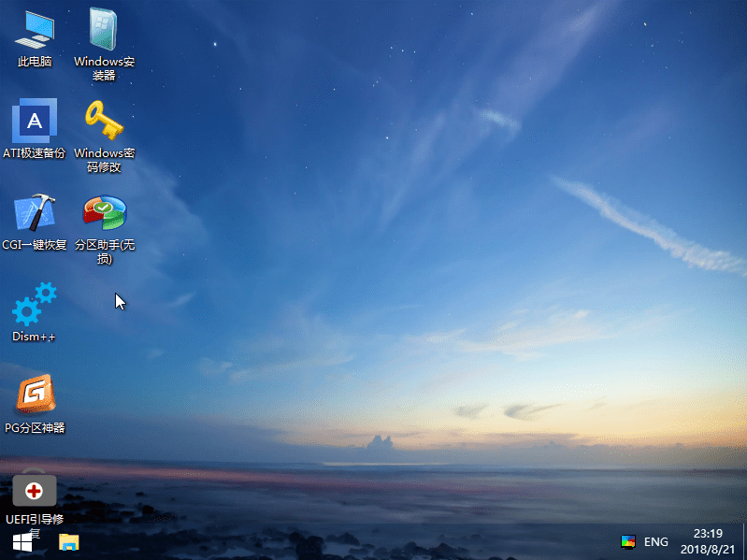Image resolution: width=747 pixels, height=560 pixels.
Task: Click the Windows密码修改 label text
Action: pos(105,160)
